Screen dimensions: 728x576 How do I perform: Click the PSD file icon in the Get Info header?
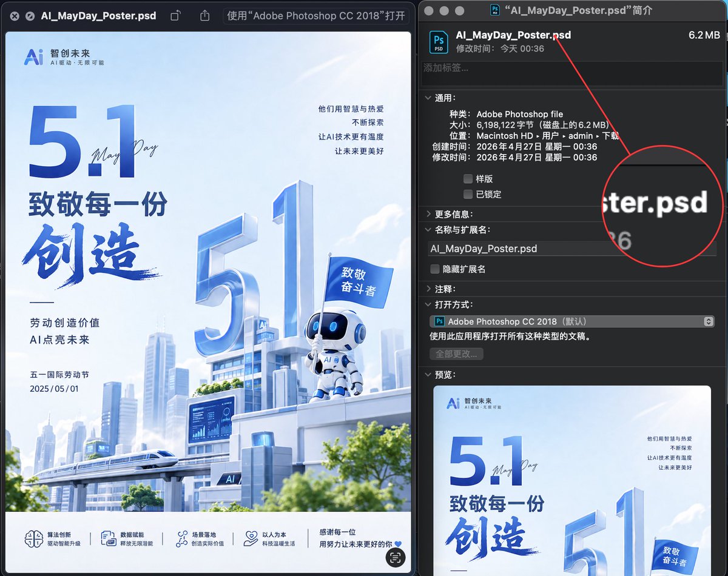point(438,41)
